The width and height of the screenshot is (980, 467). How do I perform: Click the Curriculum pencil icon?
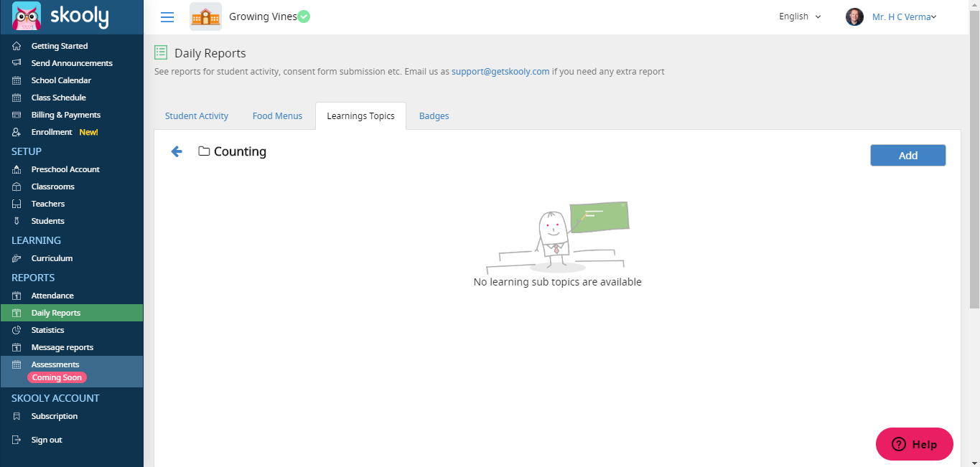click(17, 258)
